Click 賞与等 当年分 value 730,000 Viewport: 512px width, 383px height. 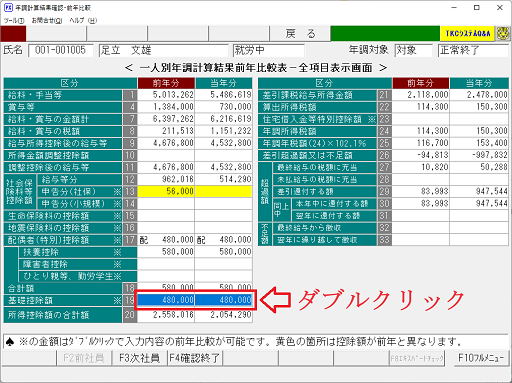224,107
